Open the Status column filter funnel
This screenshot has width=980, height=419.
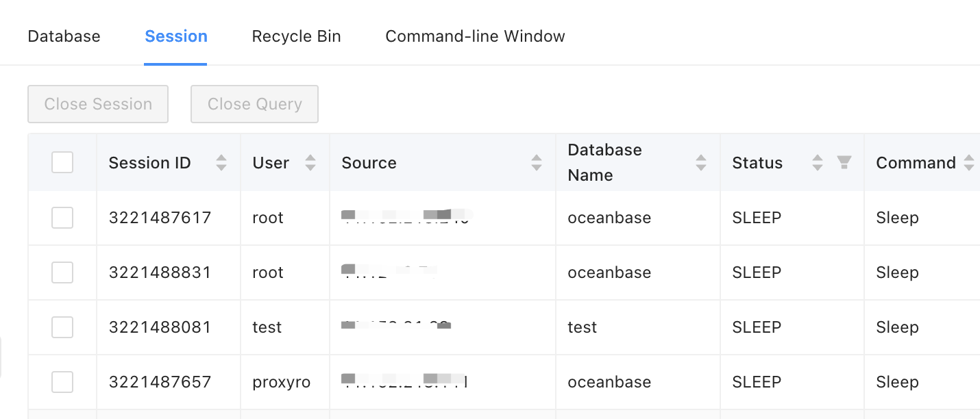point(844,162)
